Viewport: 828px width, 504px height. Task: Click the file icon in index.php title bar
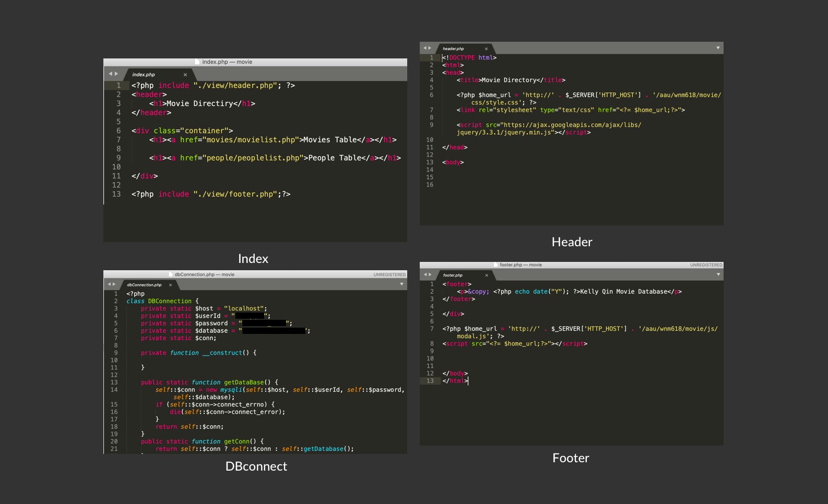pos(197,62)
